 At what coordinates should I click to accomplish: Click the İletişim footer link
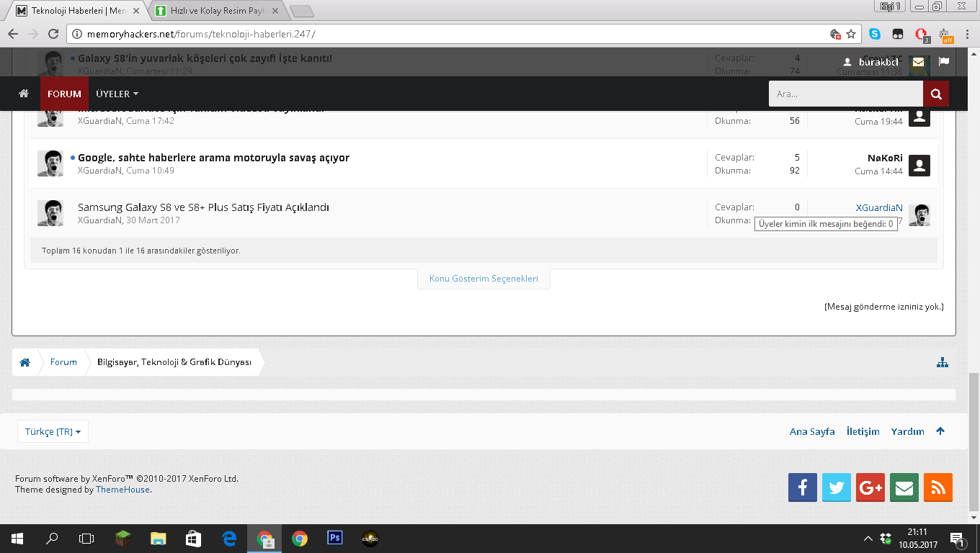coord(863,431)
